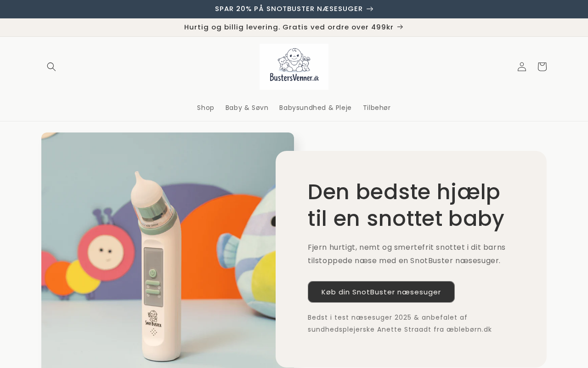Screen dimensions: 588x368
Task: Click arrow after SnotBuster næsesuger announcement
Action: click(x=370, y=9)
